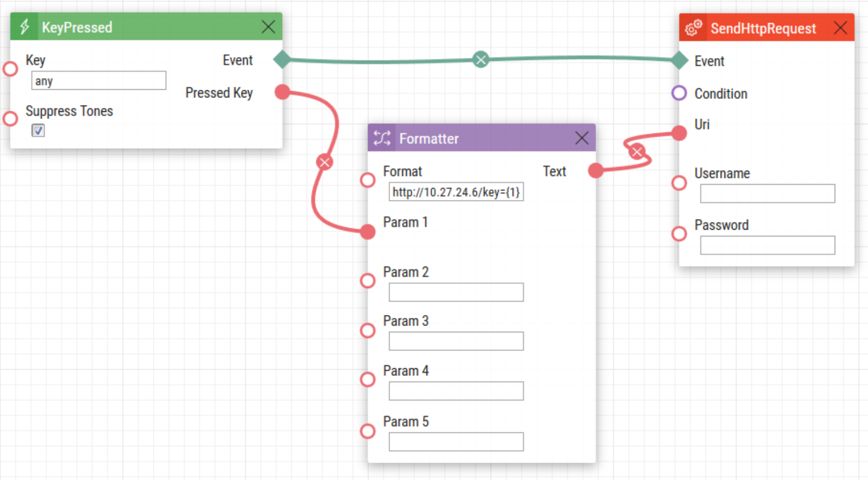Remove the Text-to-Uri wire via its X icon

point(637,152)
